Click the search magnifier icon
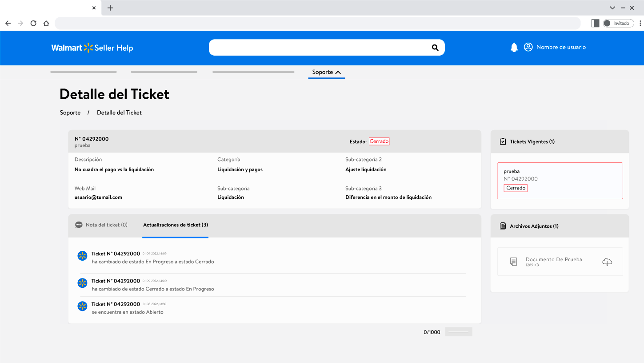This screenshot has width=644, height=363. pos(435,48)
